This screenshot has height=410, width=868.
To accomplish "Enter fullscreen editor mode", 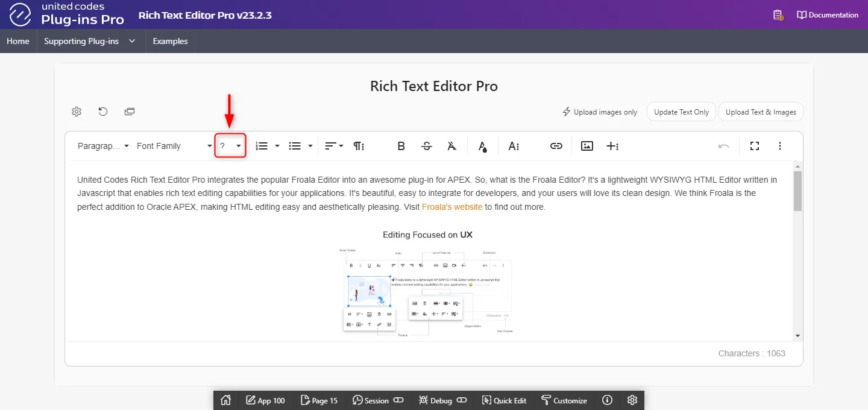I will (754, 146).
